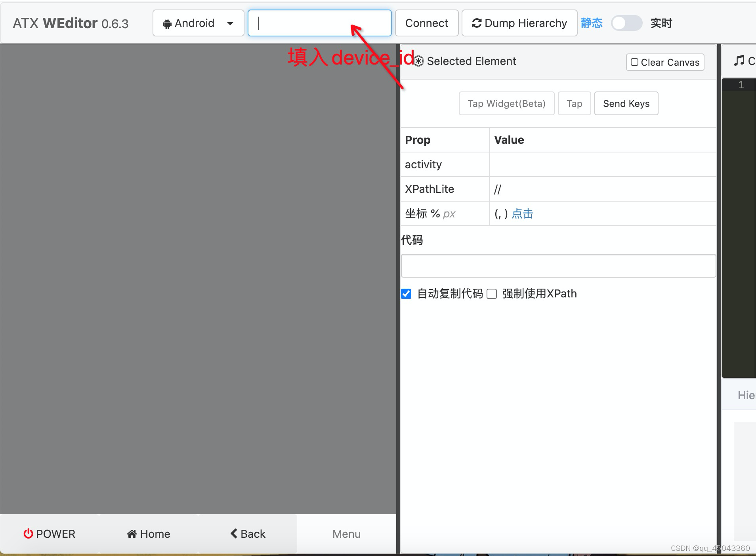Viewport: 756px width, 556px height.
Task: Uncheck the 自动复制代码 checkbox
Action: click(406, 293)
